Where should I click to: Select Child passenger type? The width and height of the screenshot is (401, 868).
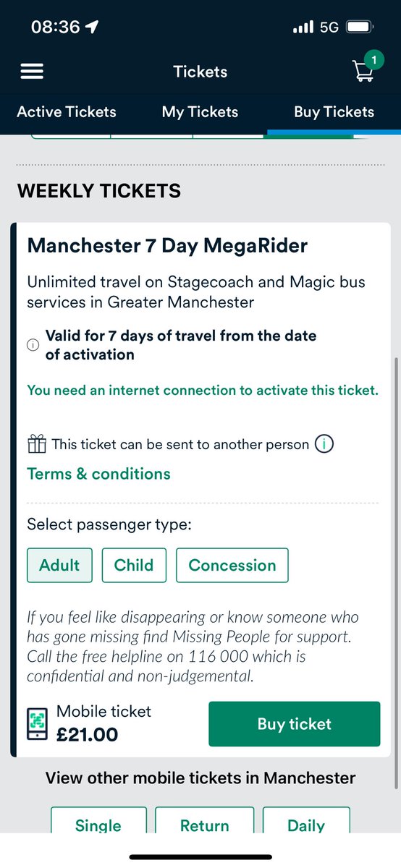(134, 565)
